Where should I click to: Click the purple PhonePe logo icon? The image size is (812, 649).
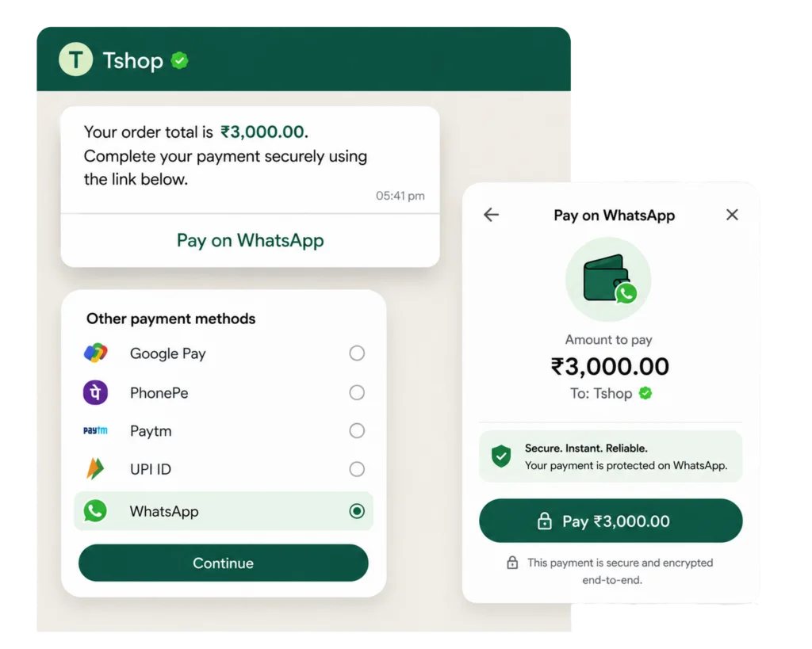coord(95,392)
